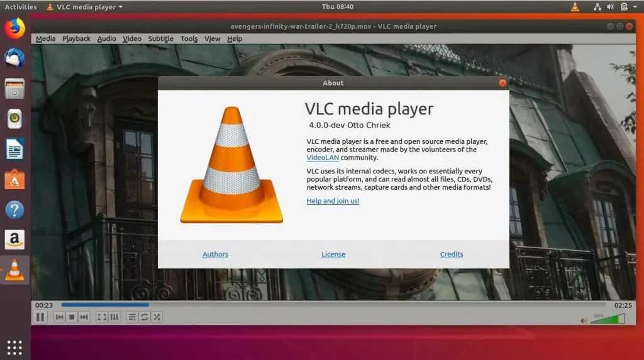Open the Subtitle menu
This screenshot has width=644, height=360.
click(160, 38)
